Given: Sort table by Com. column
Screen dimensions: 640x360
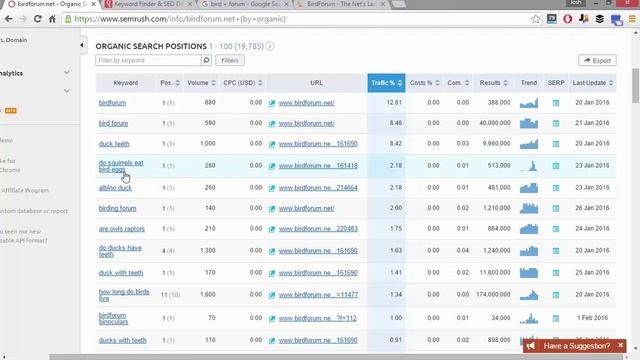Looking at the screenshot, I should pos(458,83).
